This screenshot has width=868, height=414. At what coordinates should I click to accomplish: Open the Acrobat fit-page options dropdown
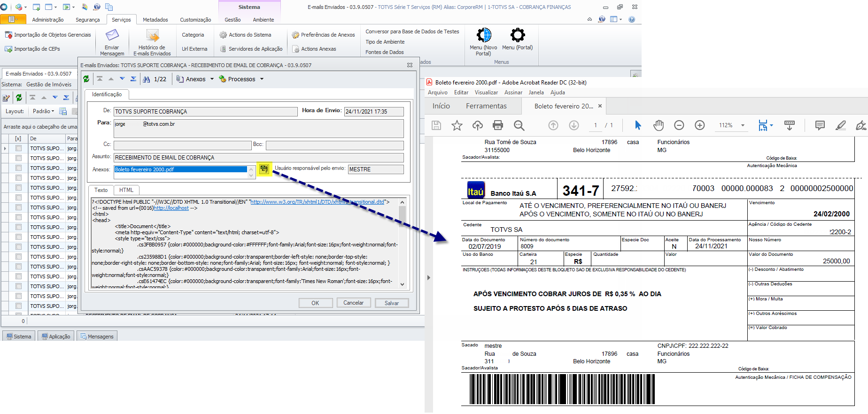772,125
